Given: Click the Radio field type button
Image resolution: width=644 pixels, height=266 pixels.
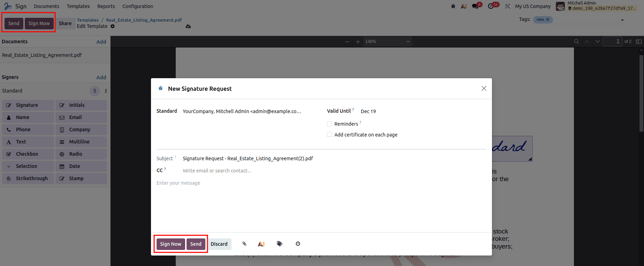Looking at the screenshot, I should pos(81,154).
